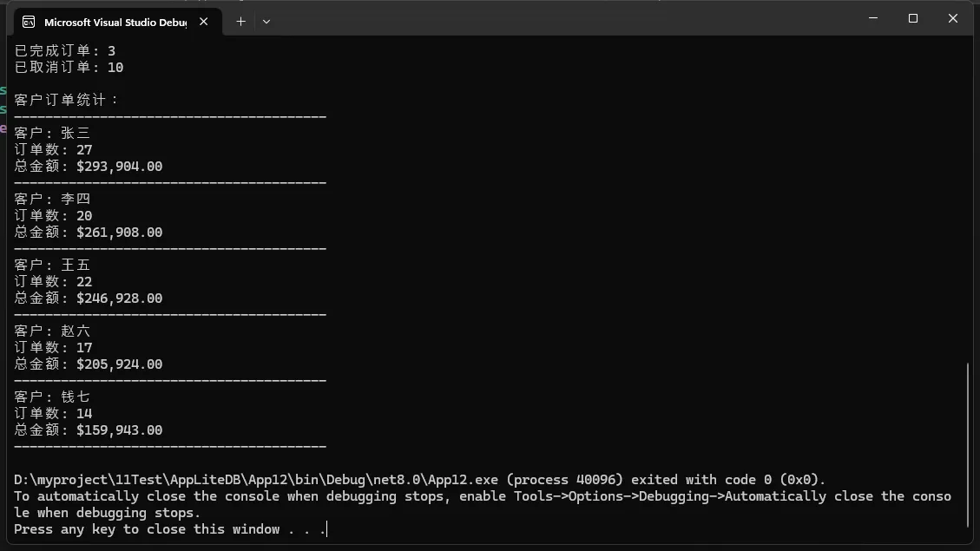Click the total amount $159,943.00
Viewport: 980px width, 551px height.
click(x=119, y=430)
